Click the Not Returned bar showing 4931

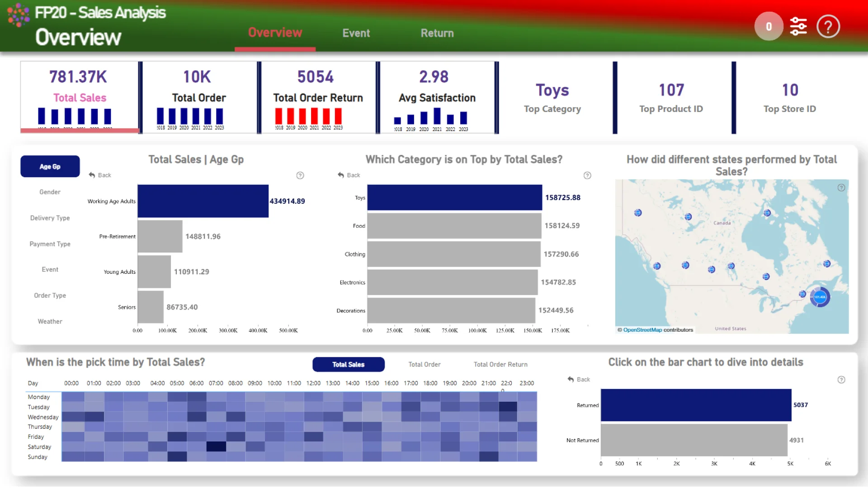pos(694,440)
